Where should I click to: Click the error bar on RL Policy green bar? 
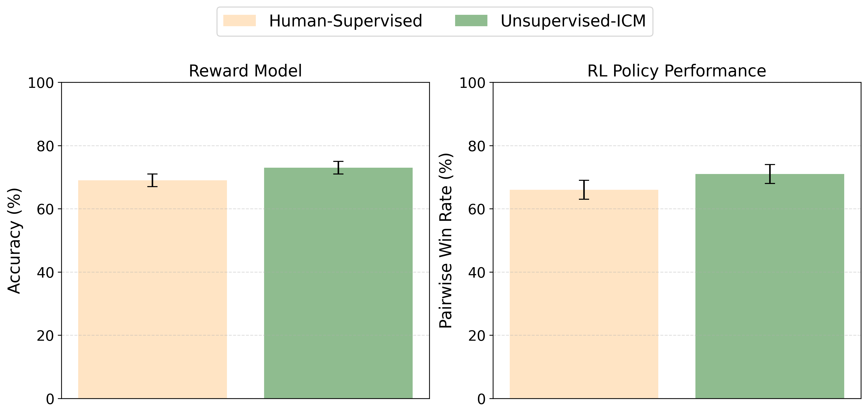coord(770,174)
